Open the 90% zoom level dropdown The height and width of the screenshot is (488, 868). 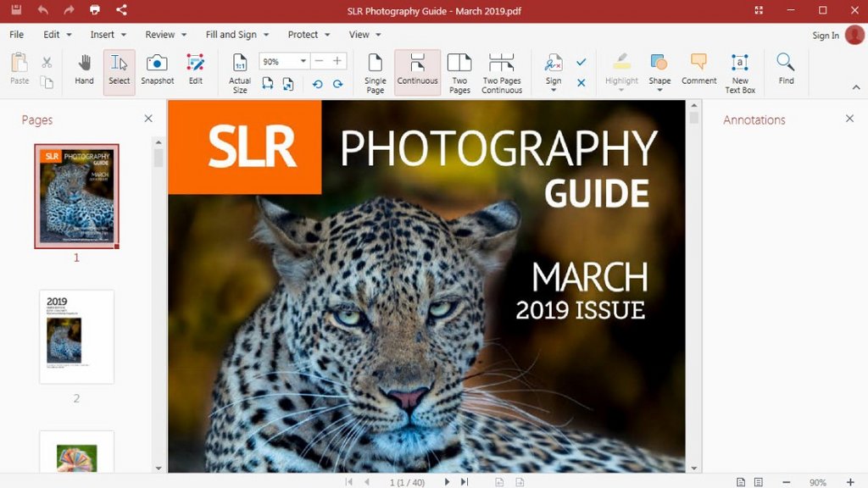(303, 61)
